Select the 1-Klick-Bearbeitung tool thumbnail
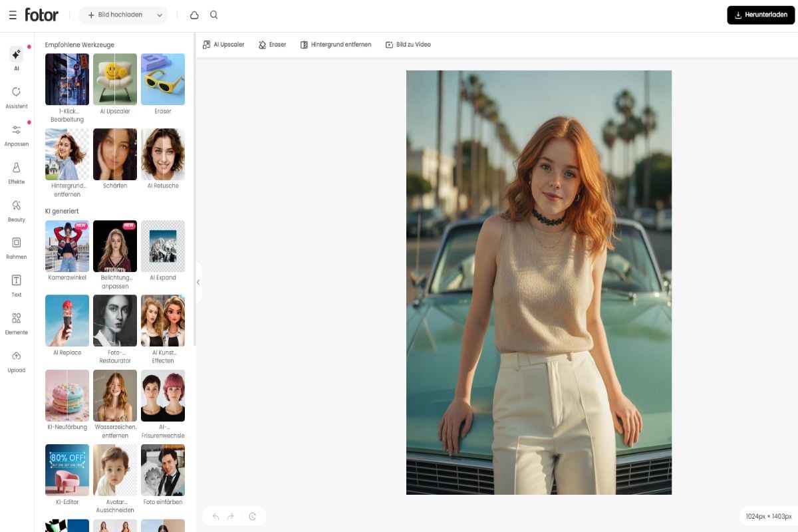This screenshot has width=798, height=532. point(67,79)
